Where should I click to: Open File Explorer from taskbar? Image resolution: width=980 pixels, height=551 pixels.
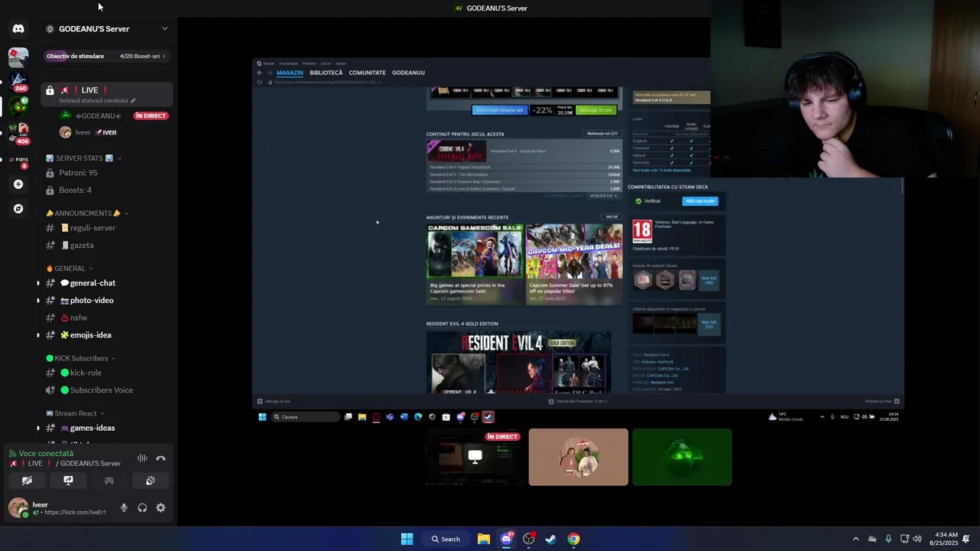(484, 539)
